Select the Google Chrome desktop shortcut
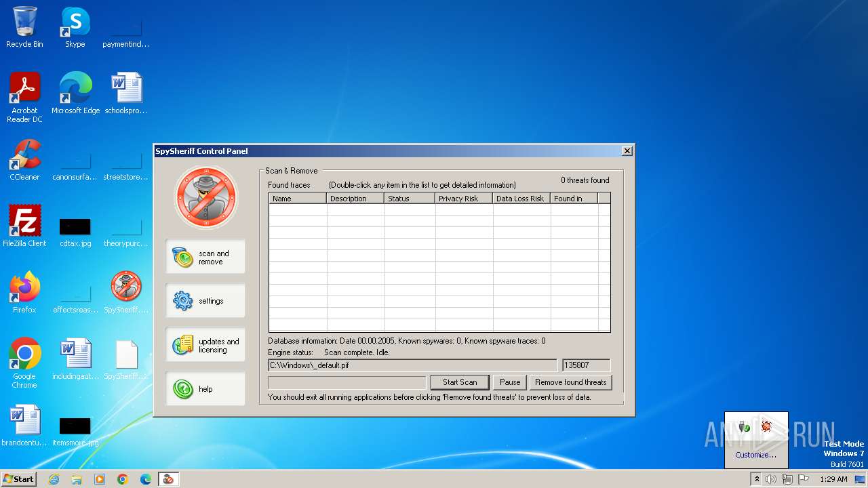 click(24, 363)
